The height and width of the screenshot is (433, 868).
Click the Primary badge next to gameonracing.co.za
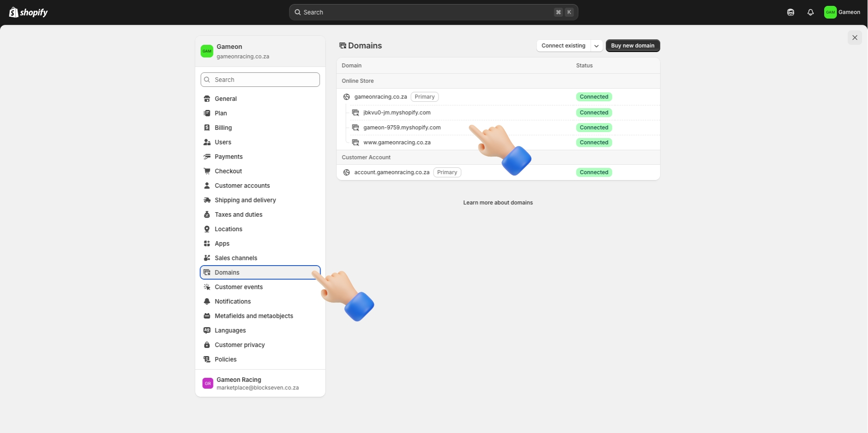425,96
